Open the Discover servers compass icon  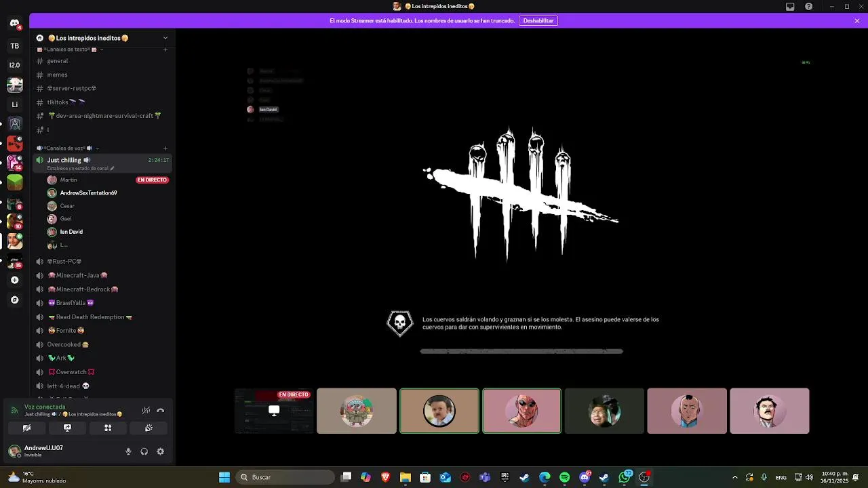[x=14, y=300]
